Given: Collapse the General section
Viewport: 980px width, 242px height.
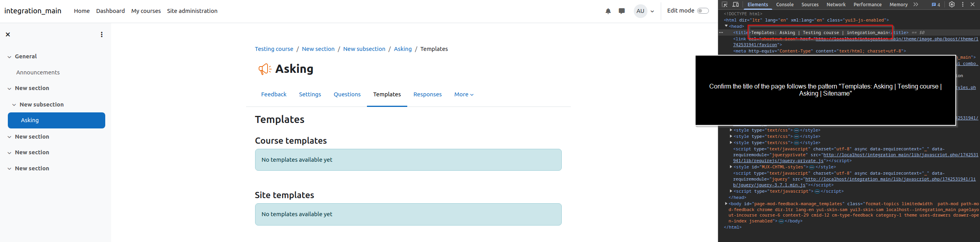Looking at the screenshot, I should [x=9, y=57].
